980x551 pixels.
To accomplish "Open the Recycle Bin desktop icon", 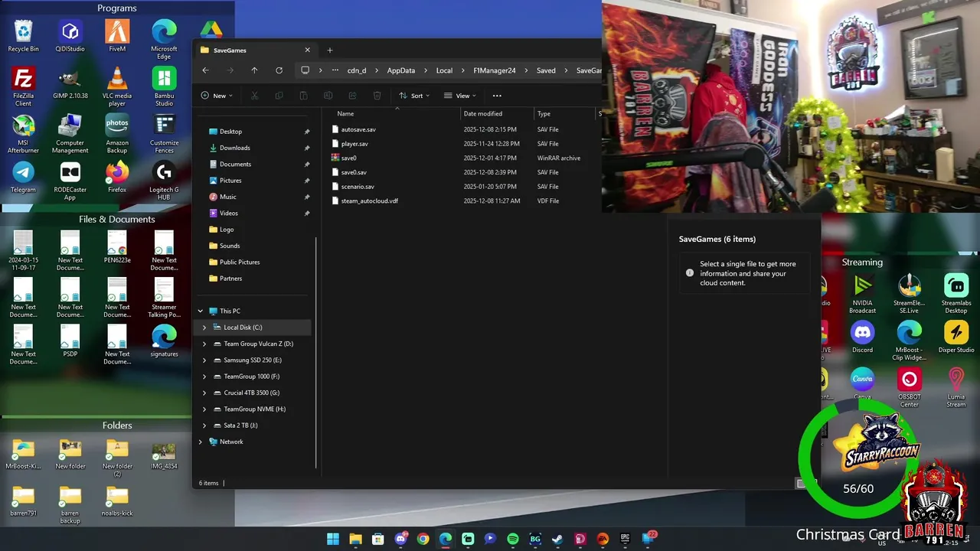I will point(24,36).
